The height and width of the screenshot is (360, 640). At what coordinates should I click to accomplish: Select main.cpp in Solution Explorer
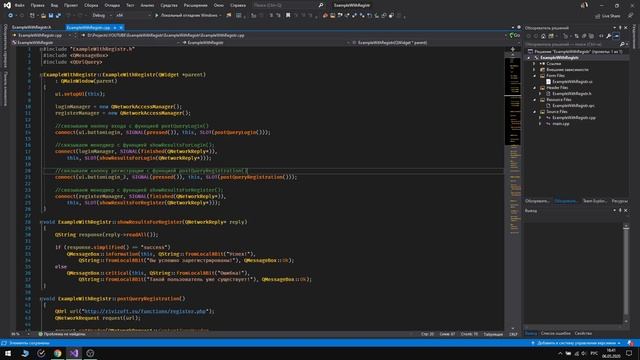click(x=560, y=124)
